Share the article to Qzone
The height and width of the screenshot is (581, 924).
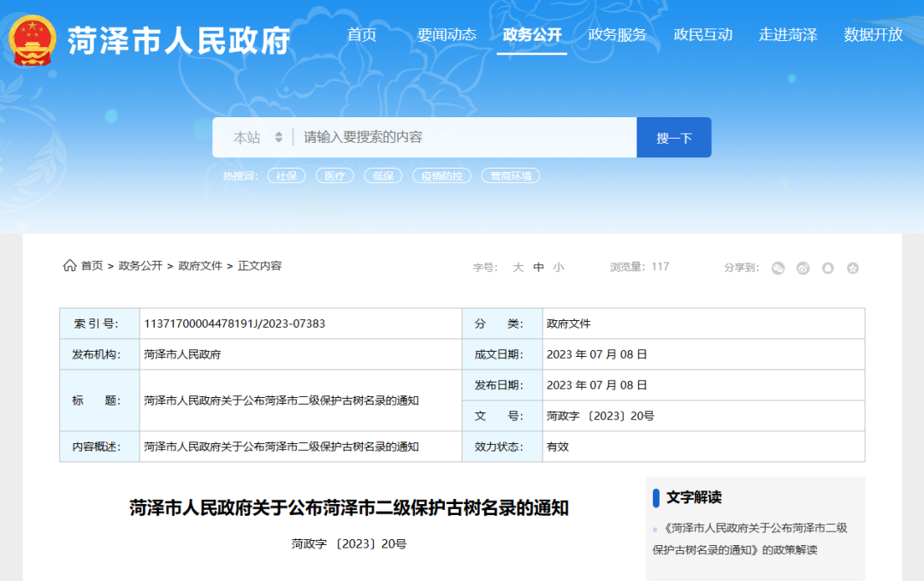[x=852, y=268]
